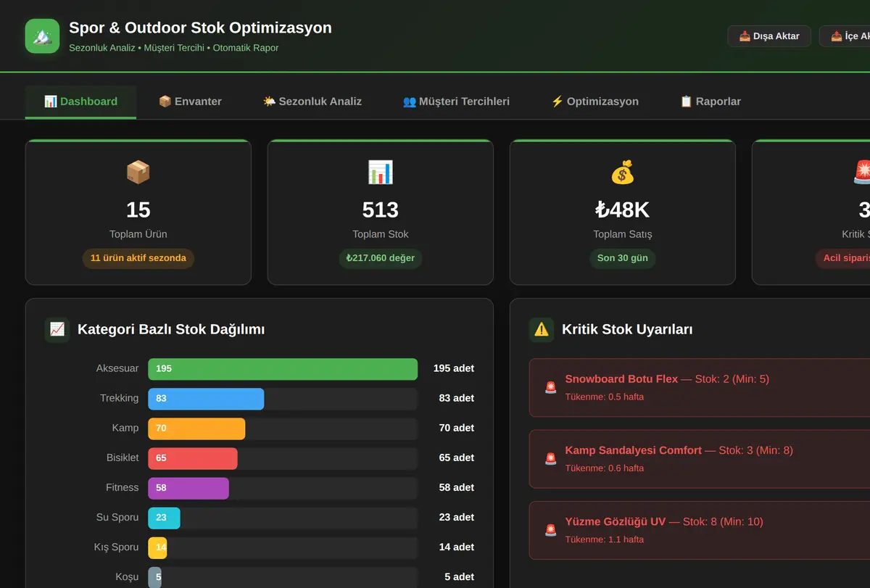
Task: Click the '₺217.060 değer' badge
Action: [x=381, y=258]
